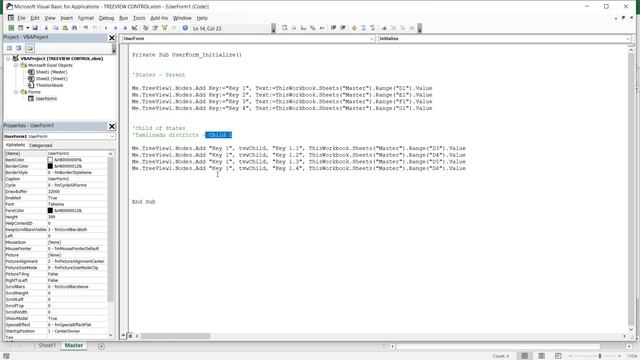Open the UserForm1 object dropdown in Properties

pyautogui.click(x=112, y=136)
